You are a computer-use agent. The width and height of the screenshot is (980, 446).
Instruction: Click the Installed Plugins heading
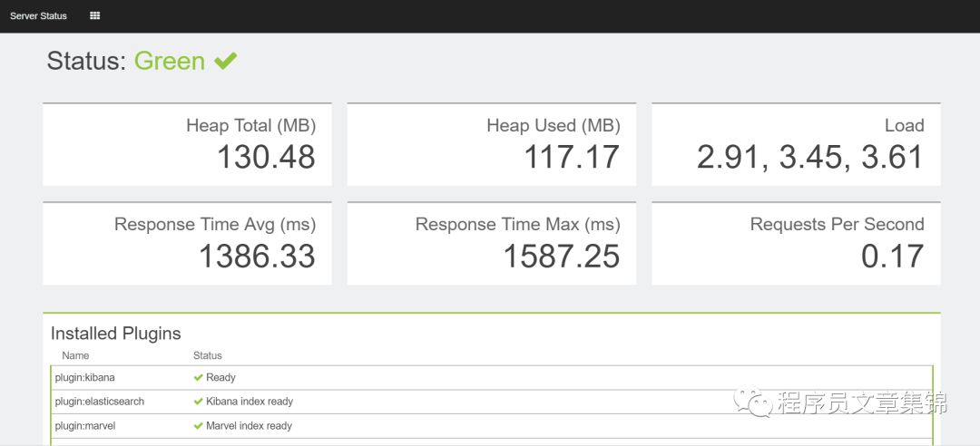(x=116, y=334)
